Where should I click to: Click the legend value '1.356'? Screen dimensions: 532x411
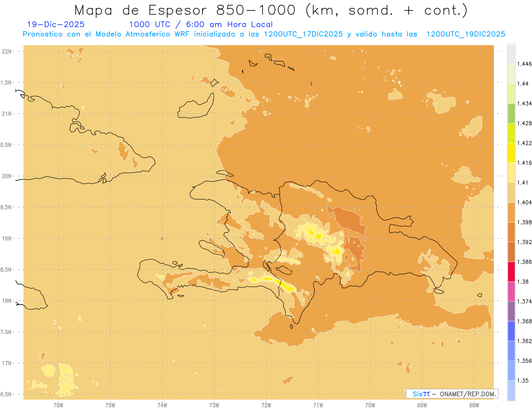[x=525, y=361]
